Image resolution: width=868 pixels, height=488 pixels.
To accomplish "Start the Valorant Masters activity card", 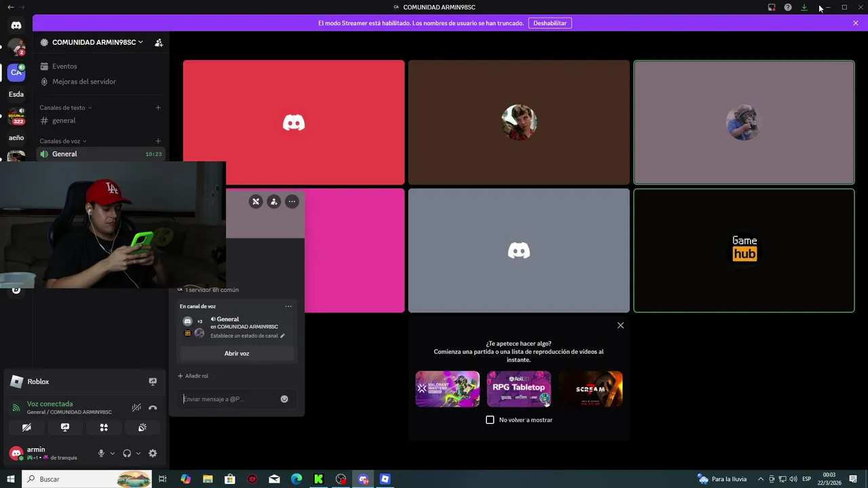I will (448, 388).
